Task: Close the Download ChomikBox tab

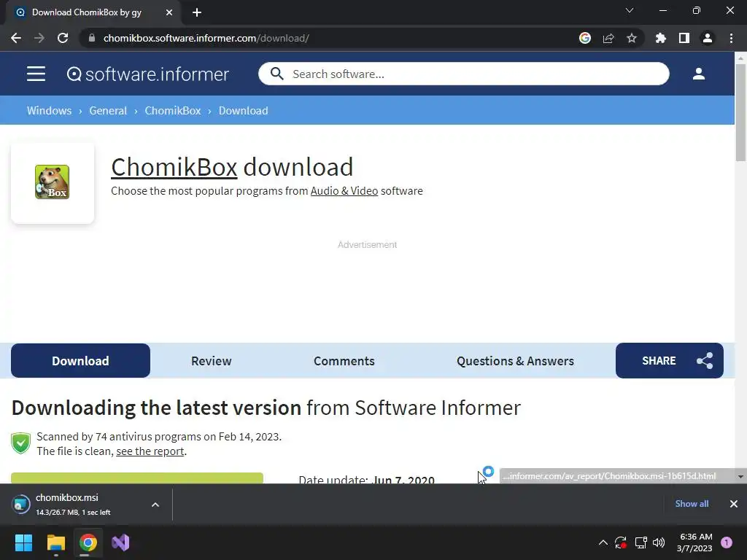Action: pos(169,12)
